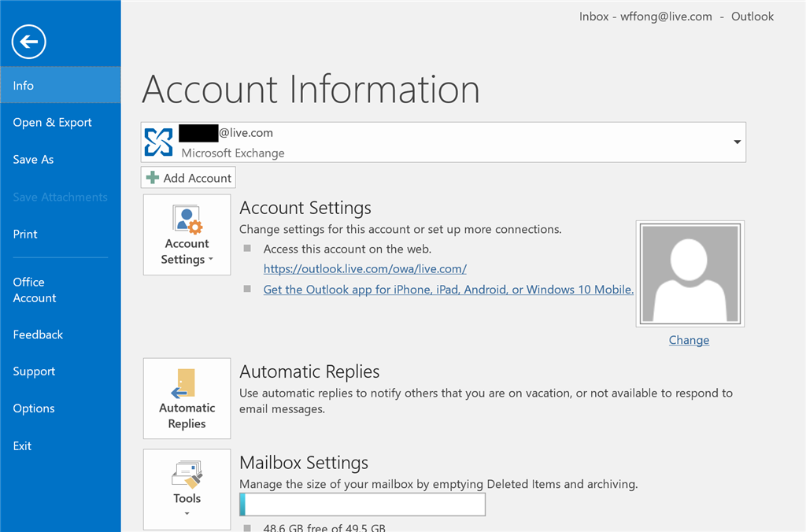Click the green plus icon on Add Account

153,178
